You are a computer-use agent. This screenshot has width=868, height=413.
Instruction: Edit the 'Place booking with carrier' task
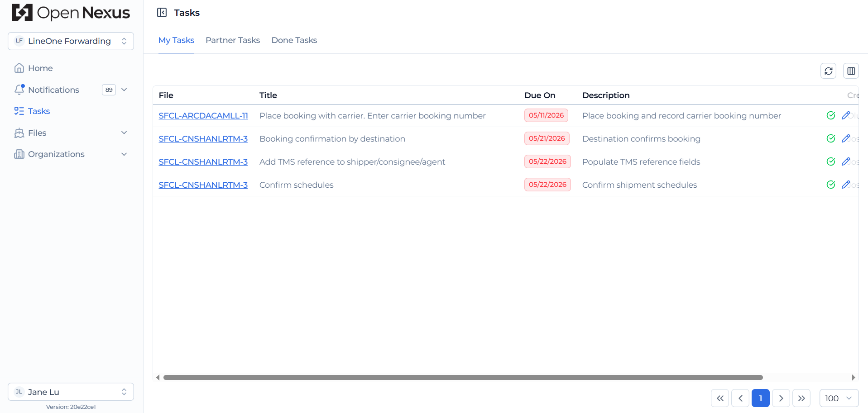click(845, 115)
